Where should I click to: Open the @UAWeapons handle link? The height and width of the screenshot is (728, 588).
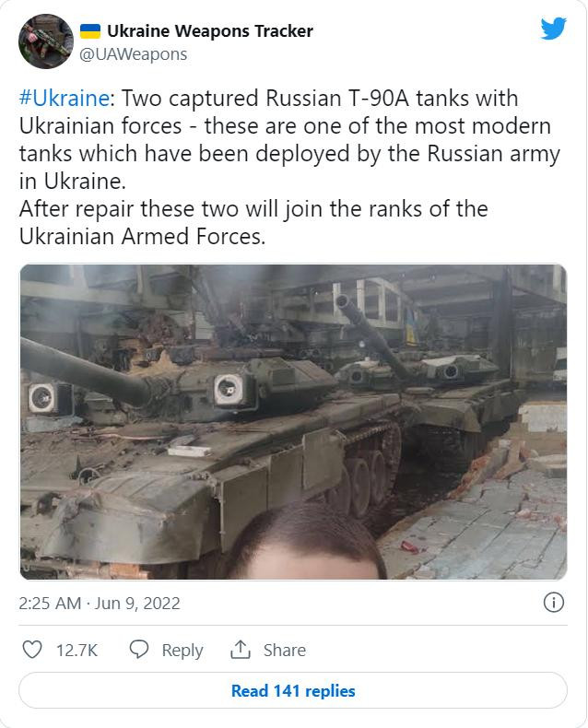pos(134,54)
